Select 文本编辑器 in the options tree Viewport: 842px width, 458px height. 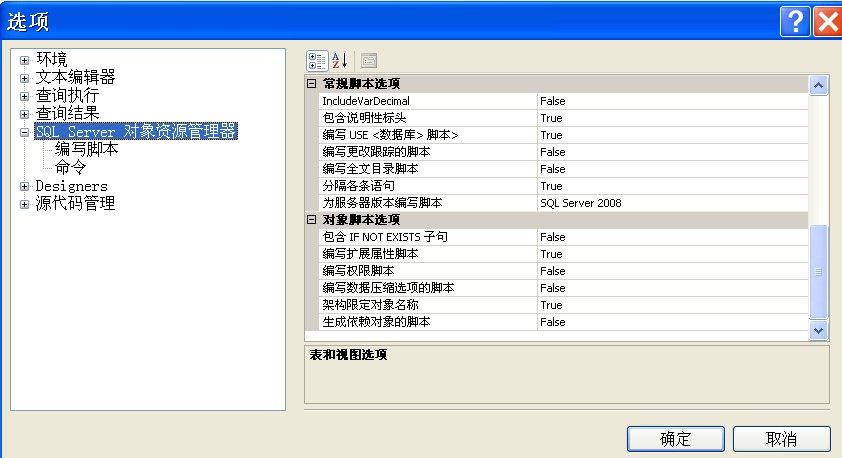click(x=76, y=77)
